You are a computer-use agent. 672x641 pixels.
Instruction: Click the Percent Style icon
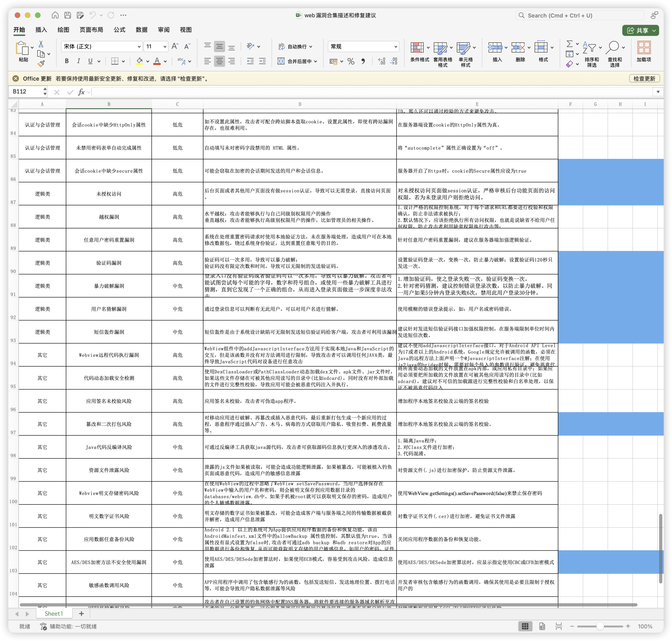point(350,61)
